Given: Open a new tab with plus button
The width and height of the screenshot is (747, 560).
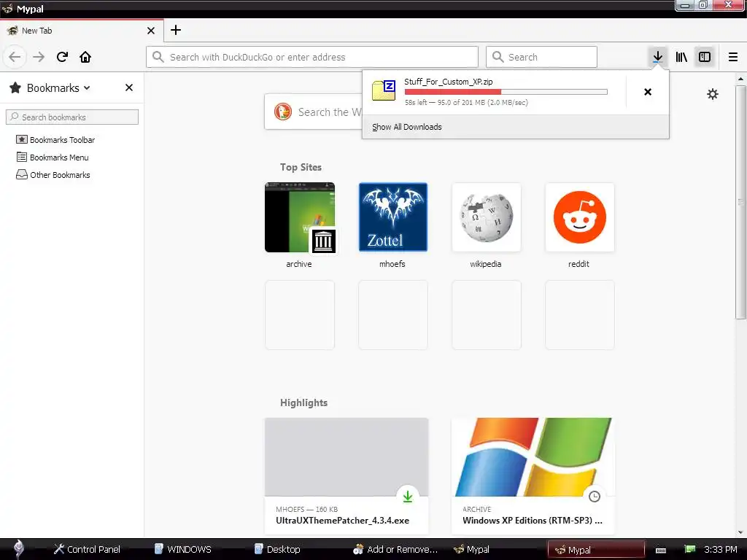Looking at the screenshot, I should 176,30.
